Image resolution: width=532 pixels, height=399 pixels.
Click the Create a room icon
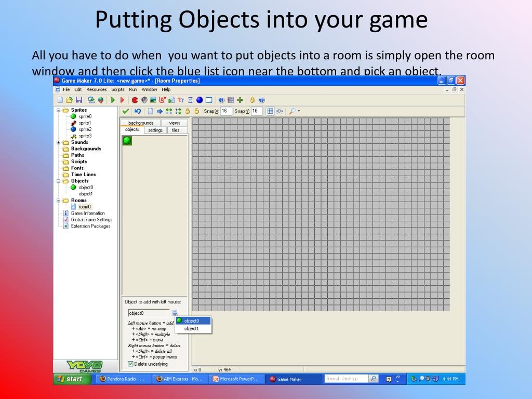(x=209, y=100)
